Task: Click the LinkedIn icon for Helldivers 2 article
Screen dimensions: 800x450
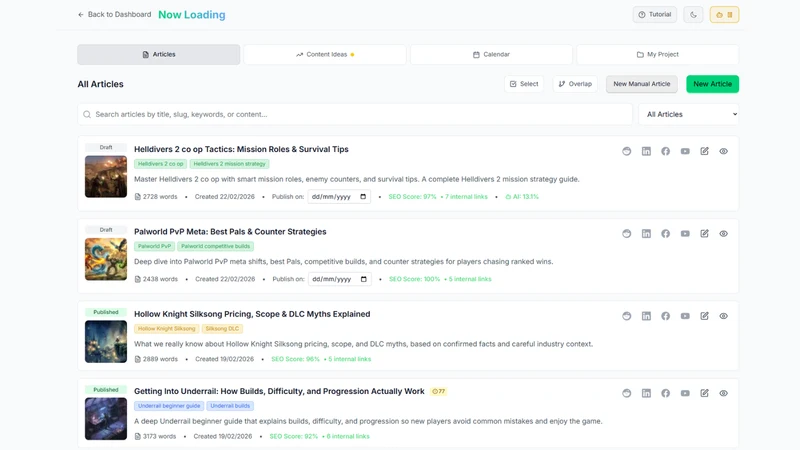Action: pyautogui.click(x=646, y=151)
